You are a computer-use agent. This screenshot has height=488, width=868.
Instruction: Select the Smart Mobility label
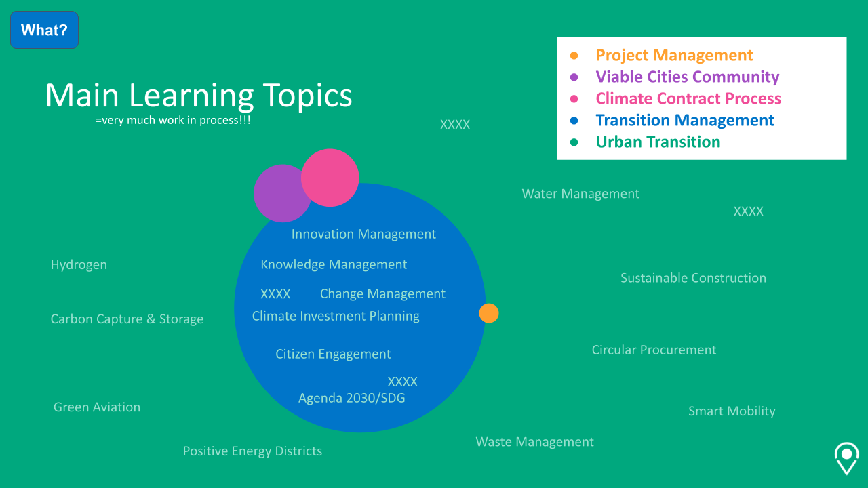[x=732, y=411]
